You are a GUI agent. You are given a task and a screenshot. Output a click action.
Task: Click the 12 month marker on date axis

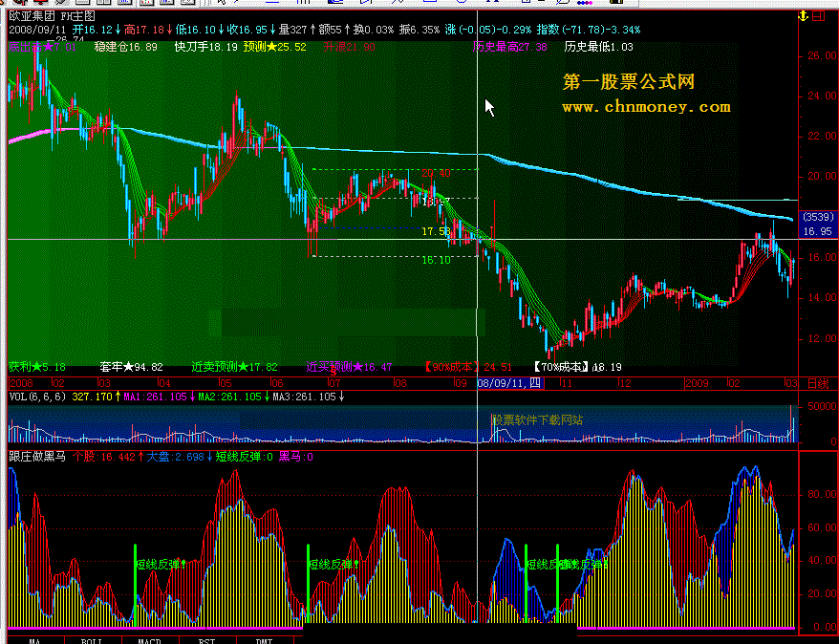coord(624,383)
